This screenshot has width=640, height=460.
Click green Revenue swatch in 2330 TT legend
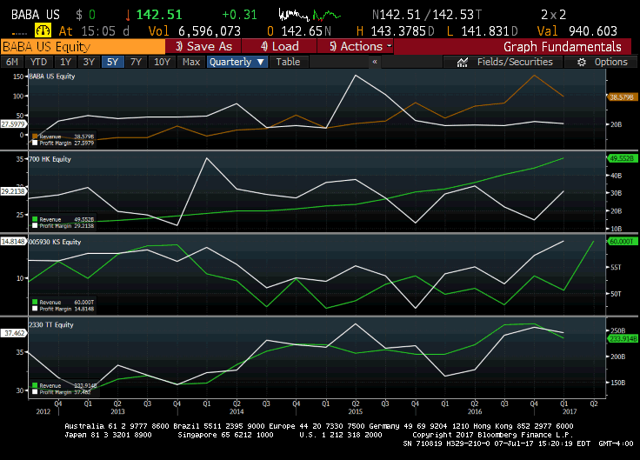35,386
